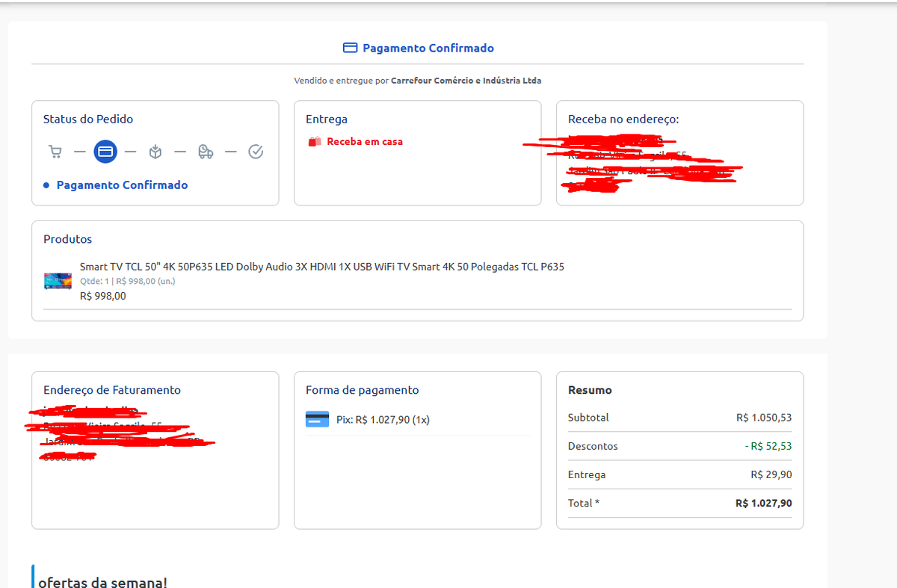The image size is (897, 588).
Task: Click the Resumo heading
Action: pos(590,390)
